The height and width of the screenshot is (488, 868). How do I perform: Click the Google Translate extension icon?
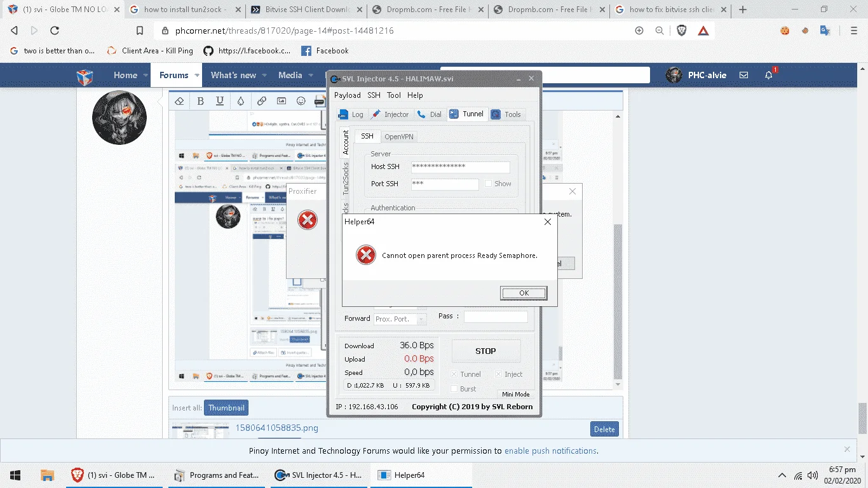tap(825, 30)
